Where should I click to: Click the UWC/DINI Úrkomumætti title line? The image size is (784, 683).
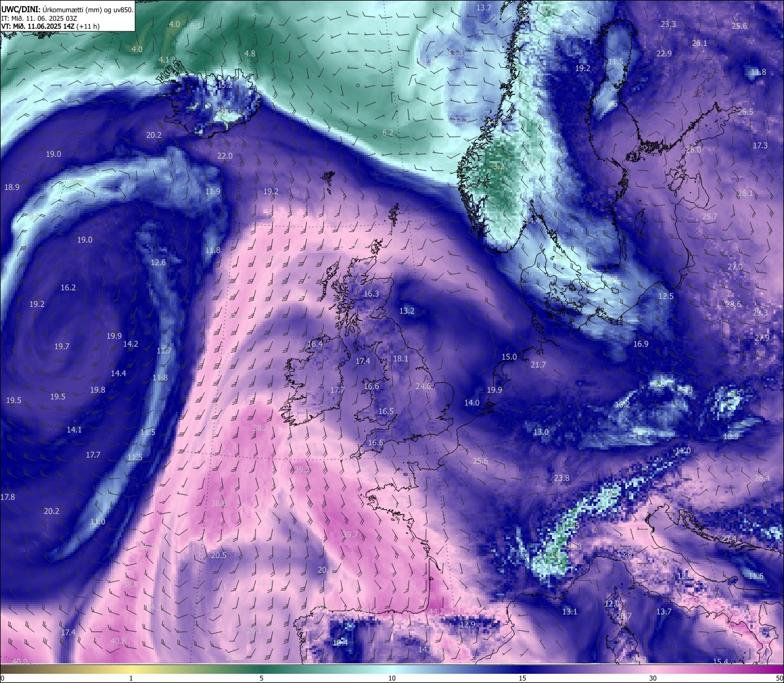click(x=67, y=10)
